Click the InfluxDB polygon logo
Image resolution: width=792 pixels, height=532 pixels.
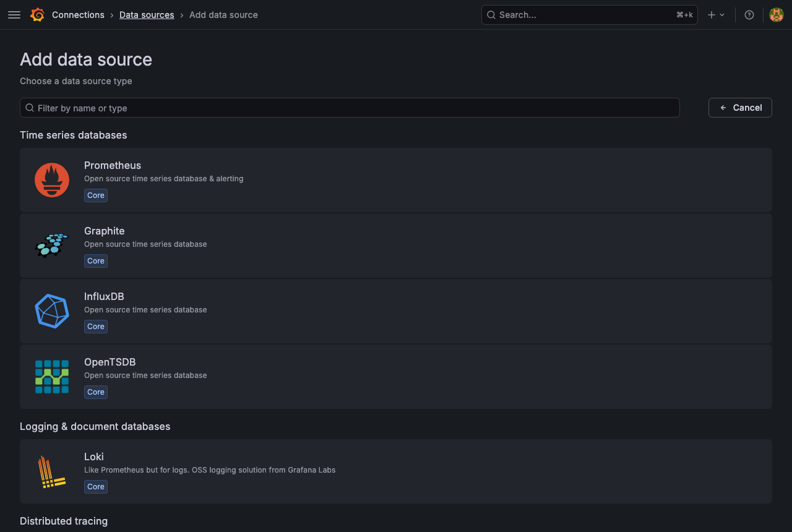[52, 311]
